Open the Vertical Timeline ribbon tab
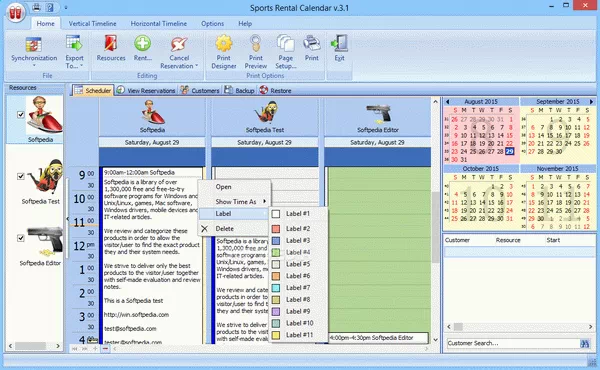The image size is (600, 370). coord(93,23)
